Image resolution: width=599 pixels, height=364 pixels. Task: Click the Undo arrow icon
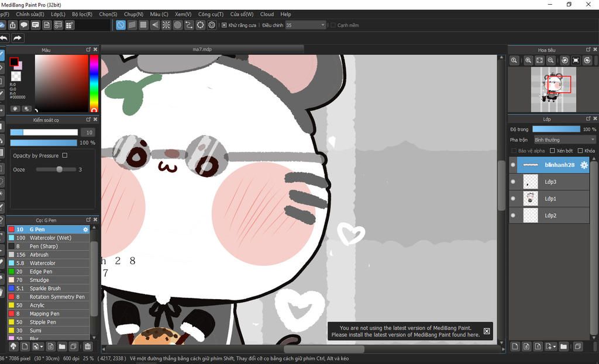pos(4,38)
